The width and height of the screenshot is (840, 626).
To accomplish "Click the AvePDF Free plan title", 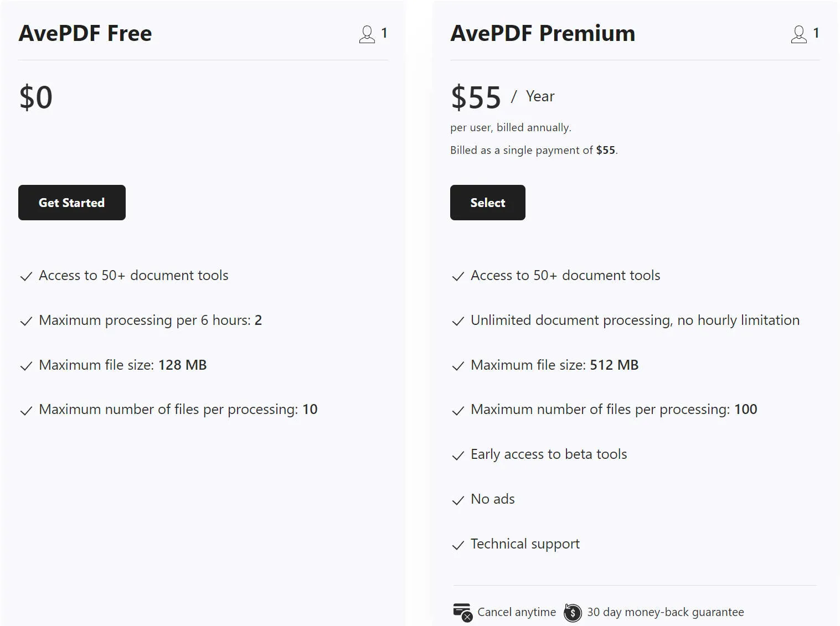I will (85, 33).
